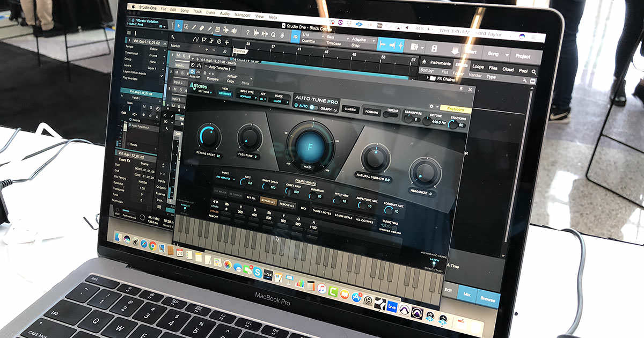Open Ableton Live from the Dock
The height and width of the screenshot is (338, 644).
coord(392,306)
